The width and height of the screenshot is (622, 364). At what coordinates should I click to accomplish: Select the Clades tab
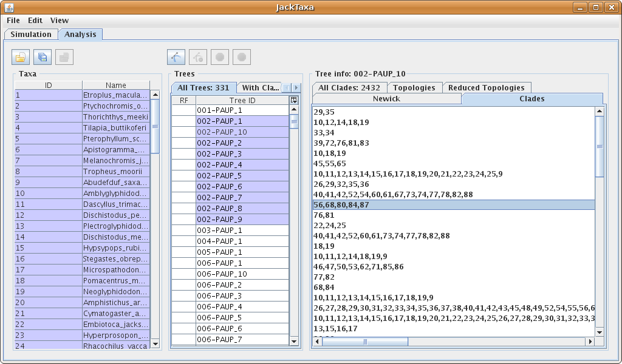point(532,99)
